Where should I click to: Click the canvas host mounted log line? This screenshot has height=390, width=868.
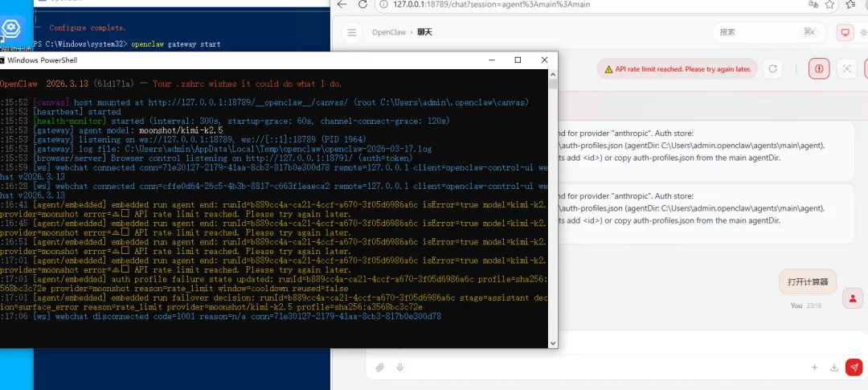tap(264, 102)
